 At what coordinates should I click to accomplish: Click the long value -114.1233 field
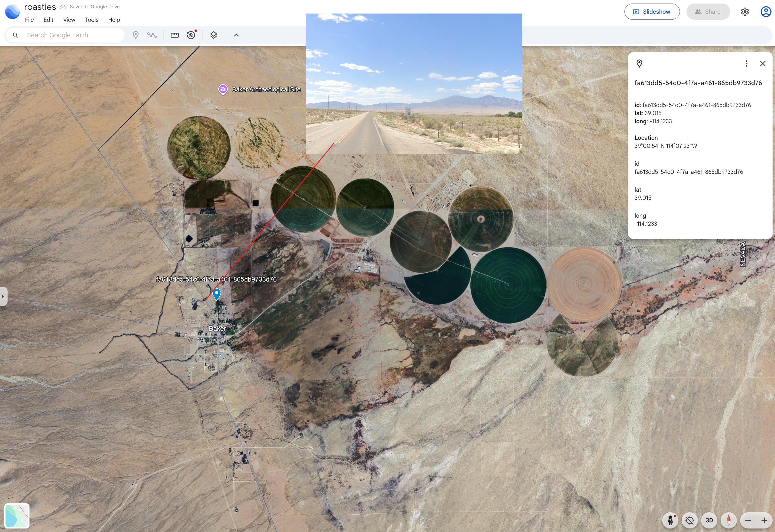click(x=646, y=224)
